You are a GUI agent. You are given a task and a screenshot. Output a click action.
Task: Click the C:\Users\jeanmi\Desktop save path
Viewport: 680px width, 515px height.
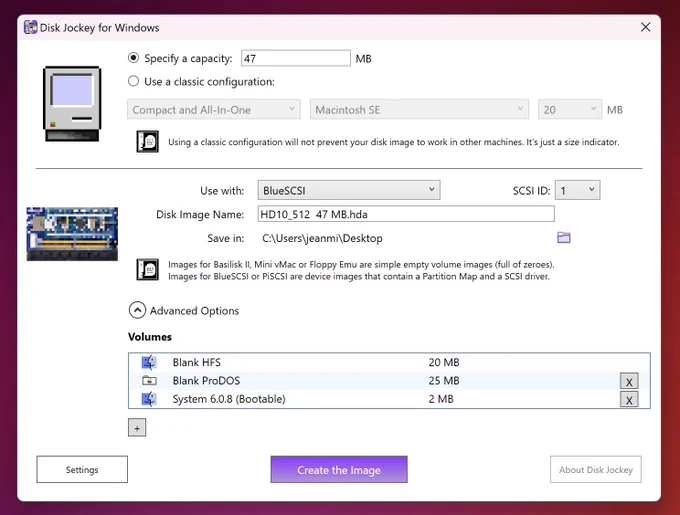pos(322,238)
